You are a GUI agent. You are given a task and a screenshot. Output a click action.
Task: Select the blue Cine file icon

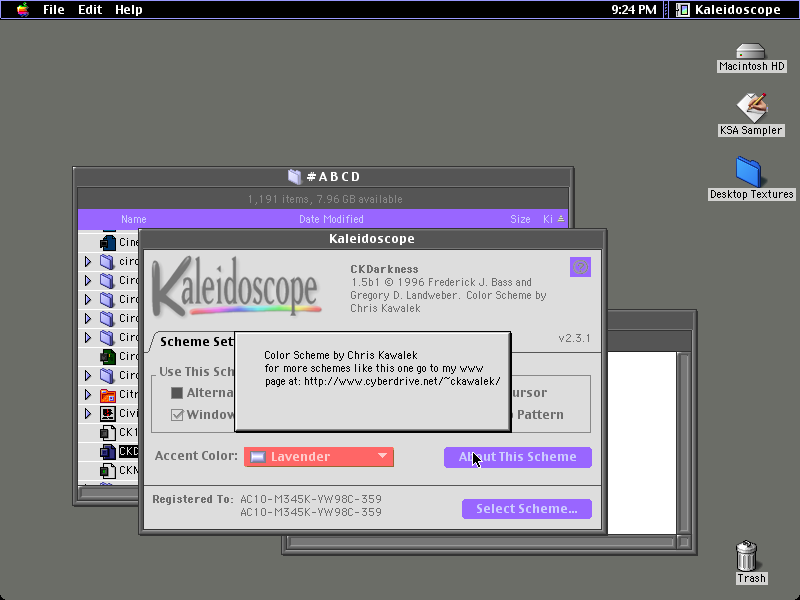(108, 242)
